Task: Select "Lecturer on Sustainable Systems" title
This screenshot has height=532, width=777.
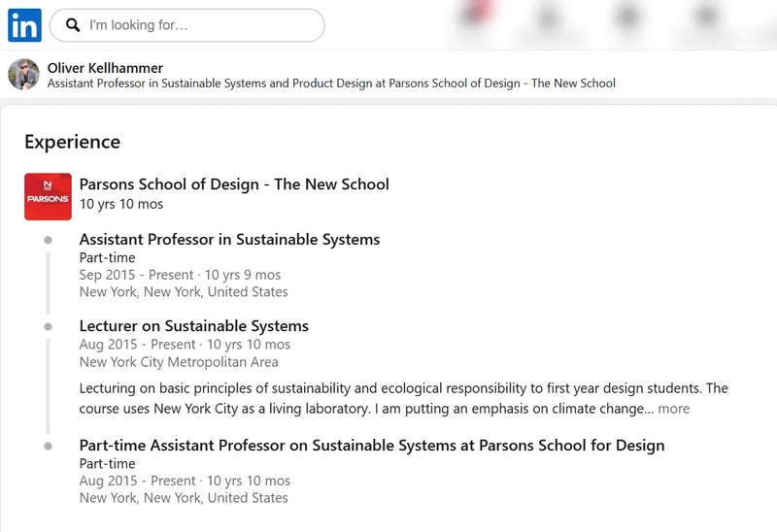Action: [x=193, y=326]
